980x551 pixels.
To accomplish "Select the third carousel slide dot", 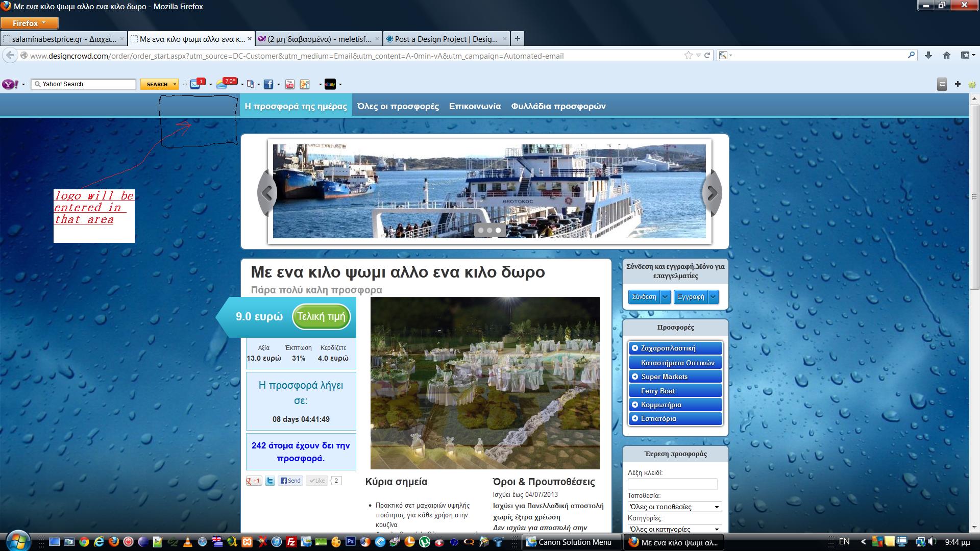I will [498, 230].
